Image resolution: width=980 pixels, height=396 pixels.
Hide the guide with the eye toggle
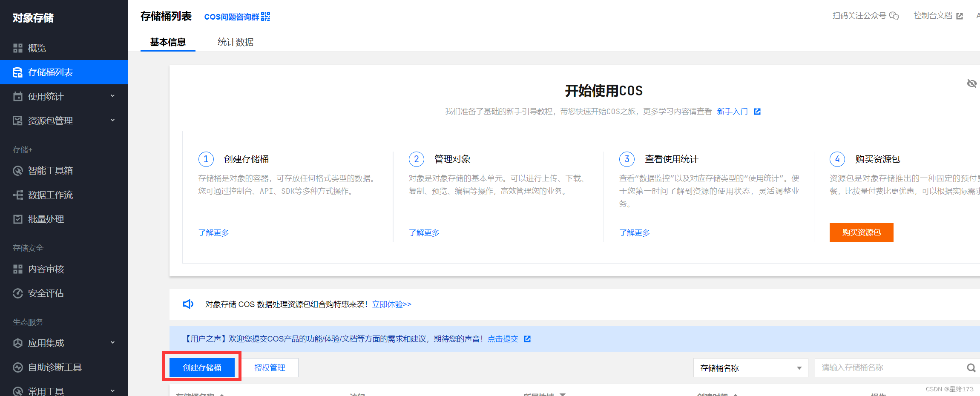point(972,83)
